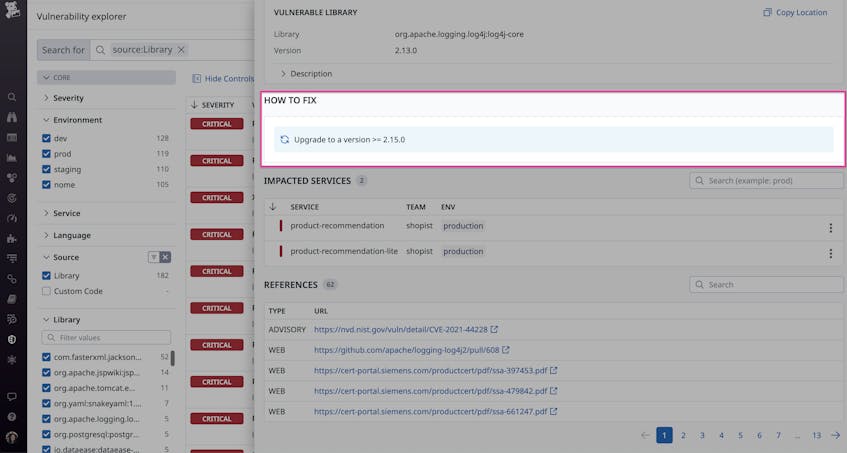The image size is (847, 453).
Task: Open the NVD CVE-2021-44228 advisory link
Action: click(400, 329)
